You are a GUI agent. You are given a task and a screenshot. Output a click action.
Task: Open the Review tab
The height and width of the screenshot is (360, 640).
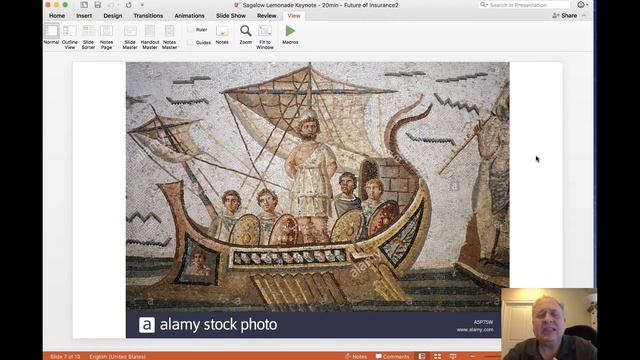267,16
